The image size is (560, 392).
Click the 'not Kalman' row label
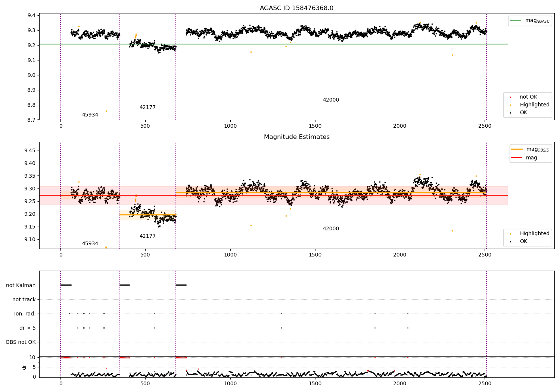tap(21, 285)
